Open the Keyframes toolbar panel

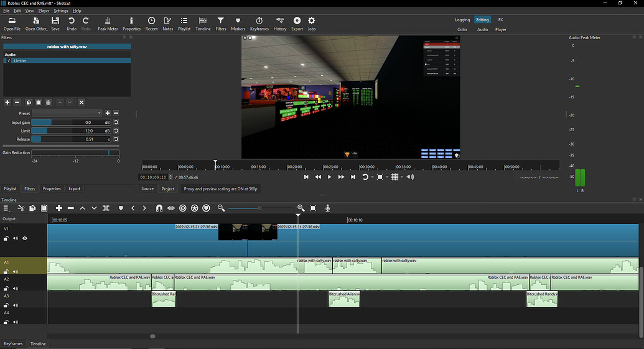click(259, 24)
